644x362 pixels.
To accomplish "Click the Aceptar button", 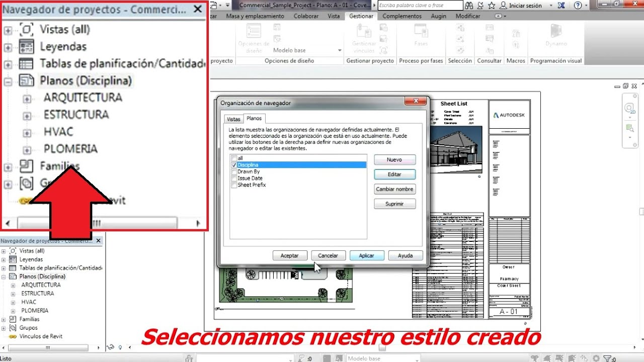I will pyautogui.click(x=290, y=255).
